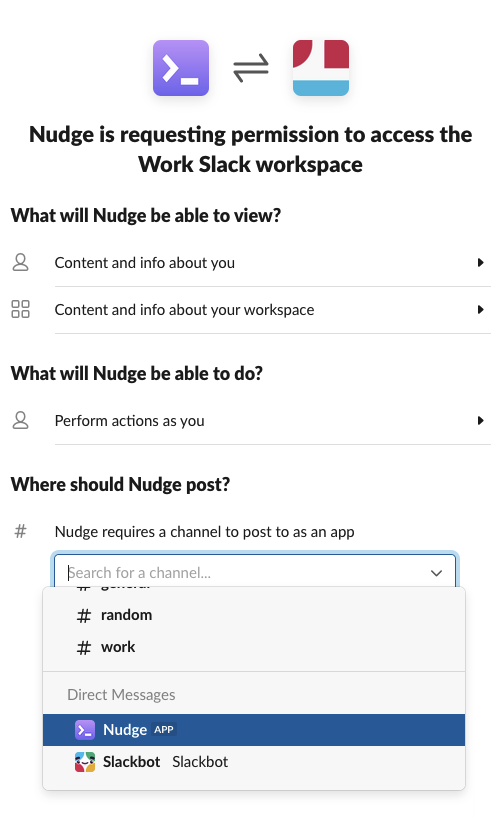Click Perform actions as you row
The width and height of the screenshot is (501, 819).
pos(251,420)
